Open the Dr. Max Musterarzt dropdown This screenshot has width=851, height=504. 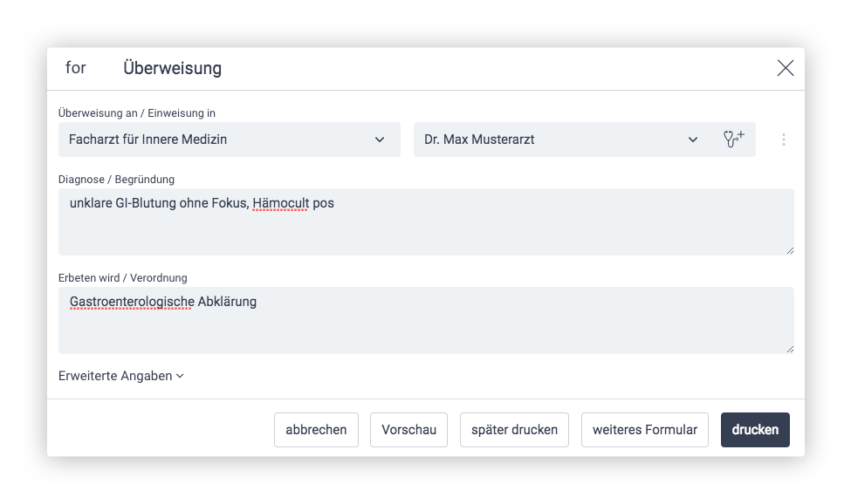(563, 140)
